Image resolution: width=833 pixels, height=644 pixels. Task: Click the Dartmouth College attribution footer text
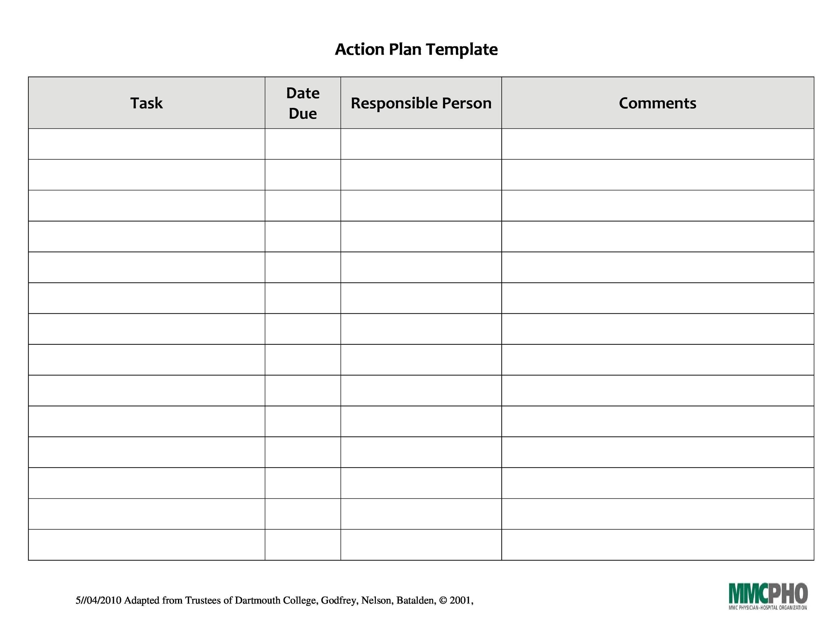pos(274,601)
